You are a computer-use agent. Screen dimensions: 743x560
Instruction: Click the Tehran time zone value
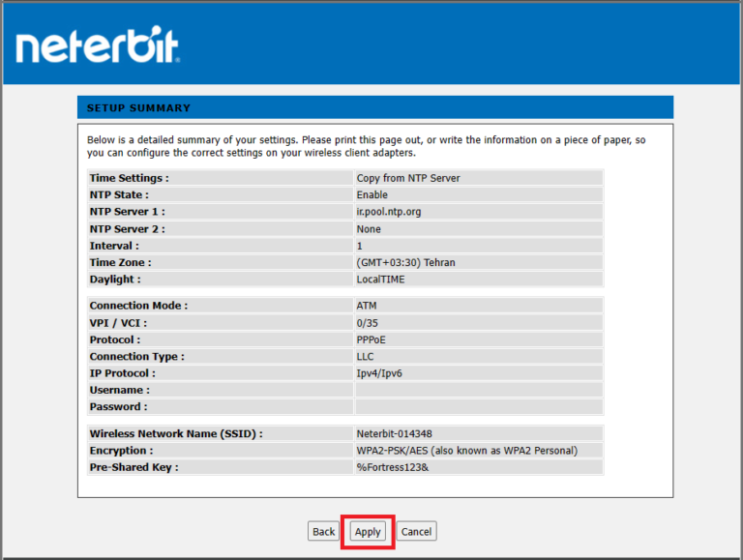(405, 262)
